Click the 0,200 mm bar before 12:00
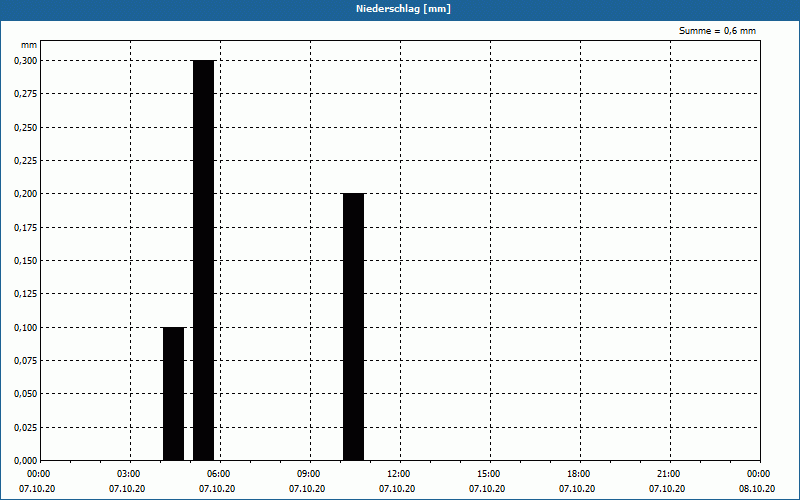The image size is (800, 500). coord(354,327)
